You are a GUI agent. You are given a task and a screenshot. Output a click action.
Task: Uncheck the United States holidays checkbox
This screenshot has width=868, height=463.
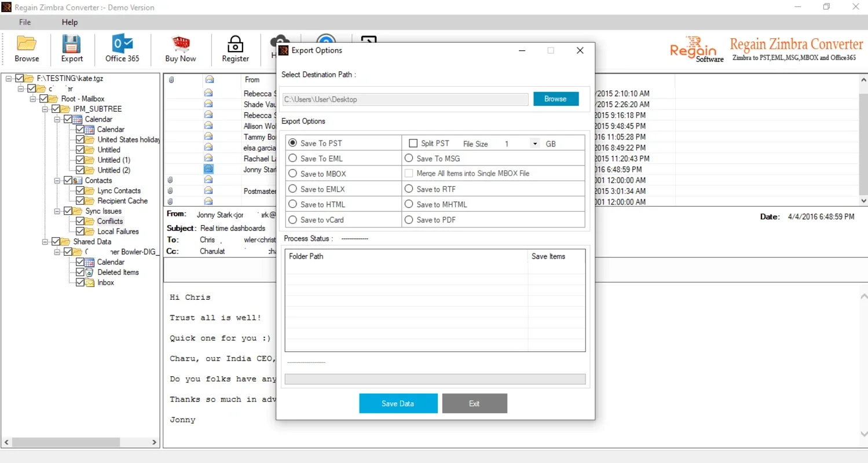(80, 139)
